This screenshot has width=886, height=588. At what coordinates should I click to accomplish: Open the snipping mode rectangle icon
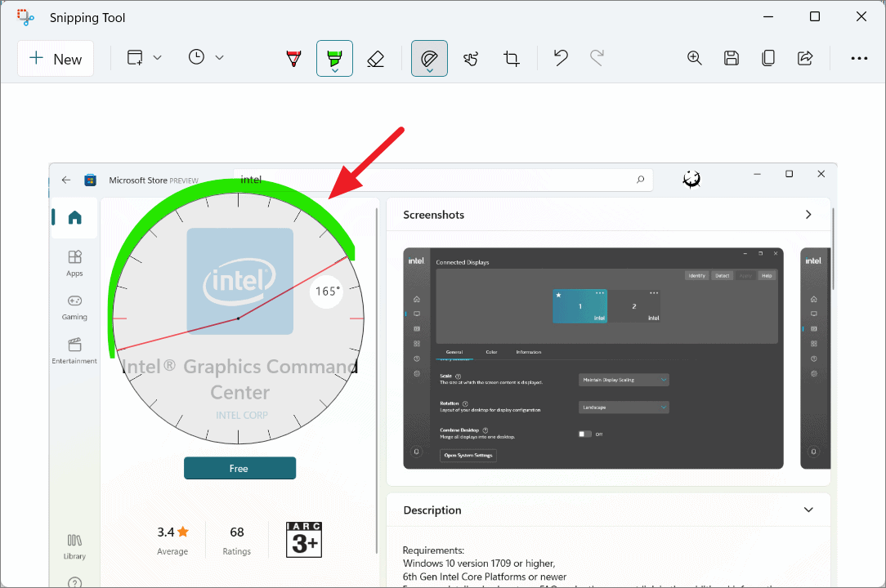tap(135, 58)
